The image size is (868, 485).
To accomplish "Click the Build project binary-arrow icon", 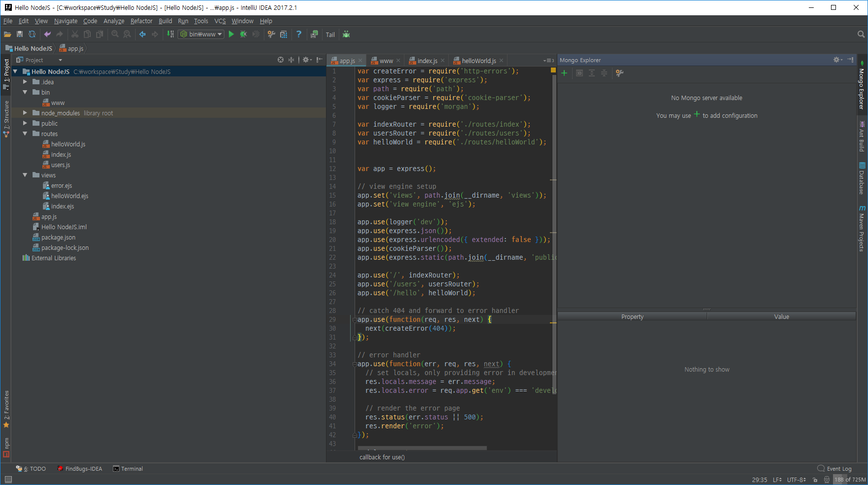I will point(171,35).
